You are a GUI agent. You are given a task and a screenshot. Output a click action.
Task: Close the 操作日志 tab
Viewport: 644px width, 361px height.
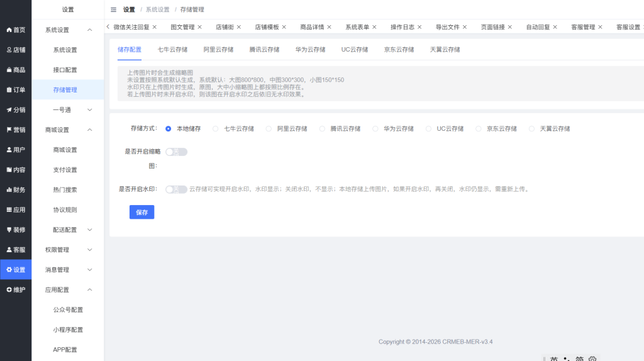[419, 27]
